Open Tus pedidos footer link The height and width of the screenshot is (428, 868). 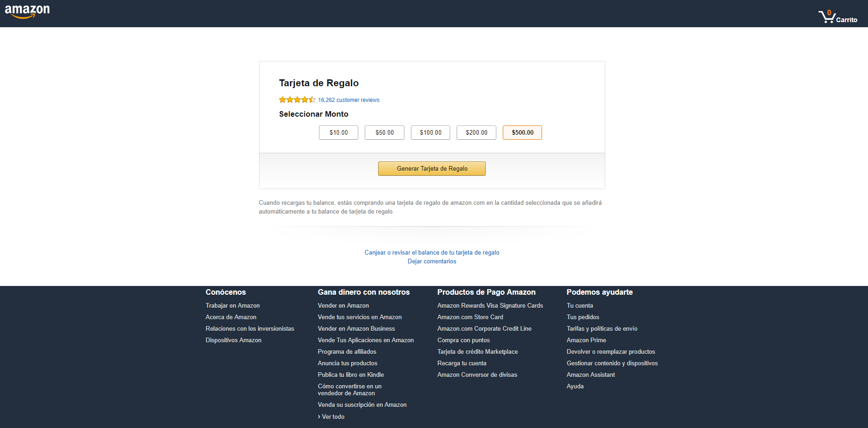(x=583, y=317)
